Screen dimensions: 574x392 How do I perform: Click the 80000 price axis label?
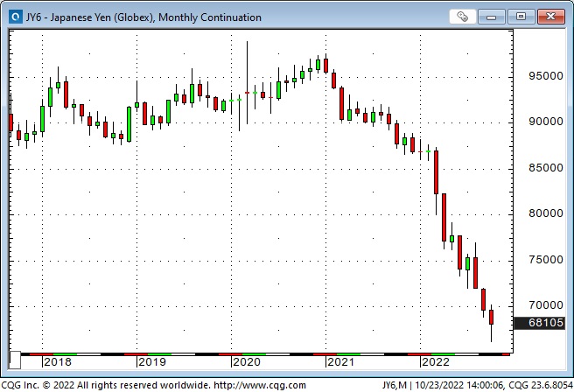tap(546, 213)
